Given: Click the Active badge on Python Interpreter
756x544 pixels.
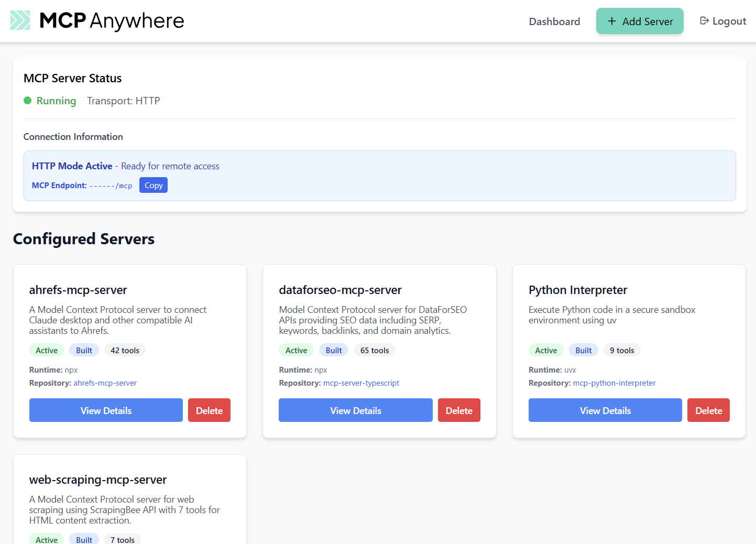Looking at the screenshot, I should click(546, 350).
